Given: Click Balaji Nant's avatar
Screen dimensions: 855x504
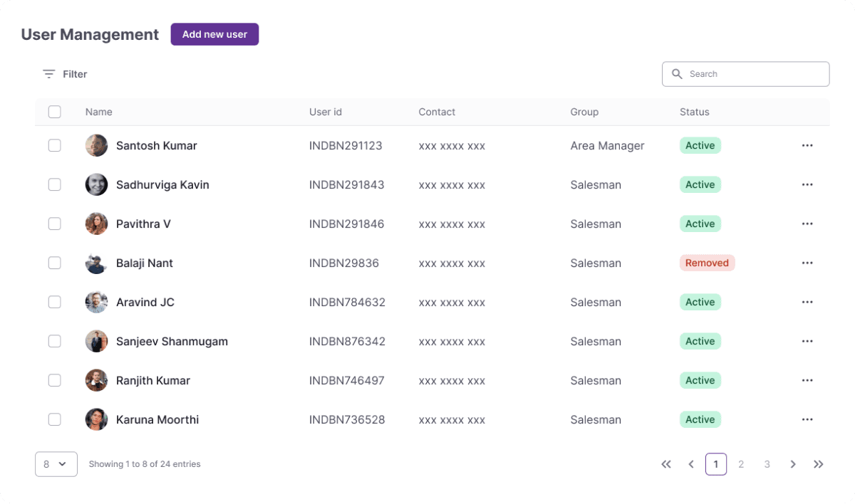Looking at the screenshot, I should [x=96, y=263].
